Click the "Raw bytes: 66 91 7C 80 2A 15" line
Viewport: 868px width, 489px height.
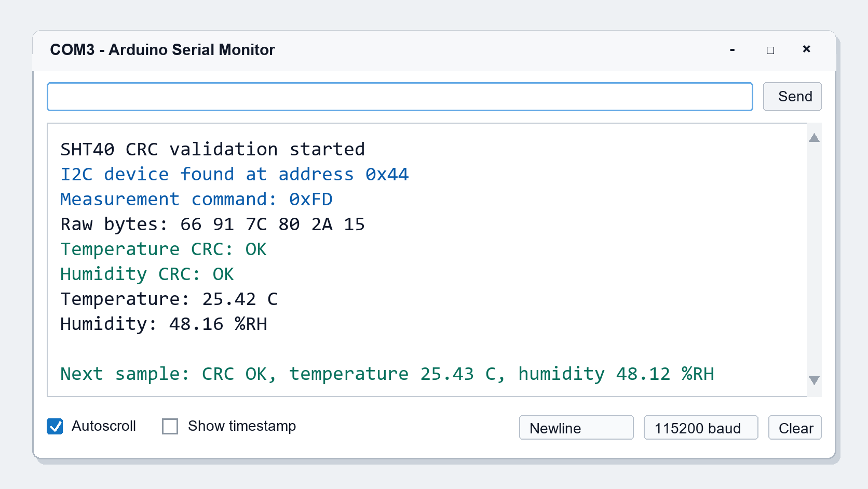pyautogui.click(x=213, y=224)
